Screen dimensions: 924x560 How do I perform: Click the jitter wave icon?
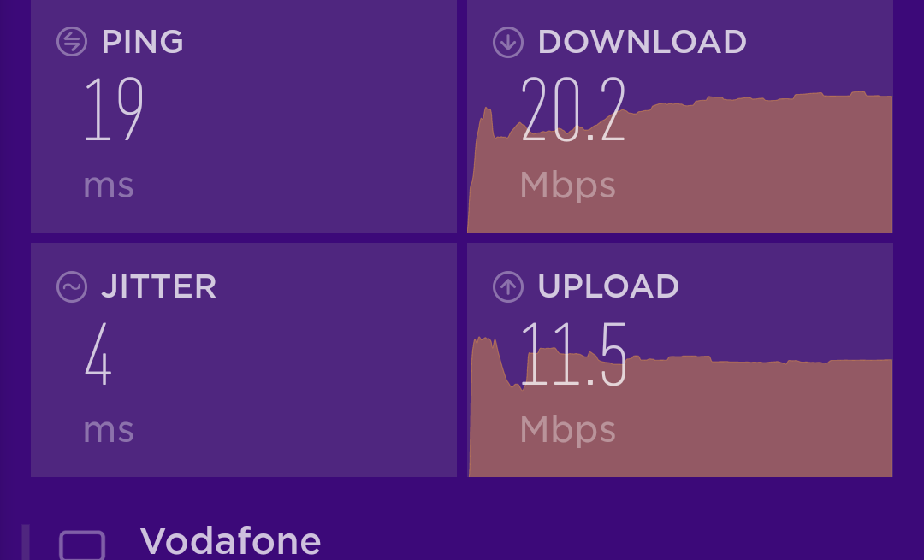72,286
